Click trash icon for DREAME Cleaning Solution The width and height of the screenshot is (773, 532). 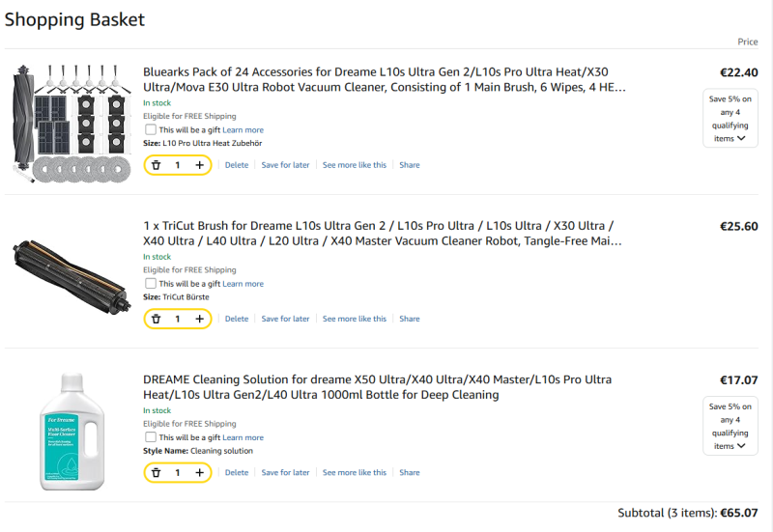(157, 472)
